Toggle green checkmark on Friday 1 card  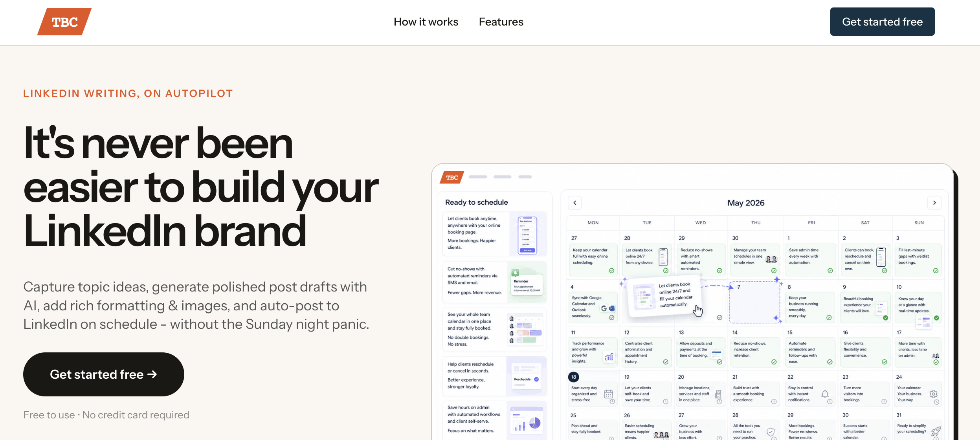click(830, 270)
